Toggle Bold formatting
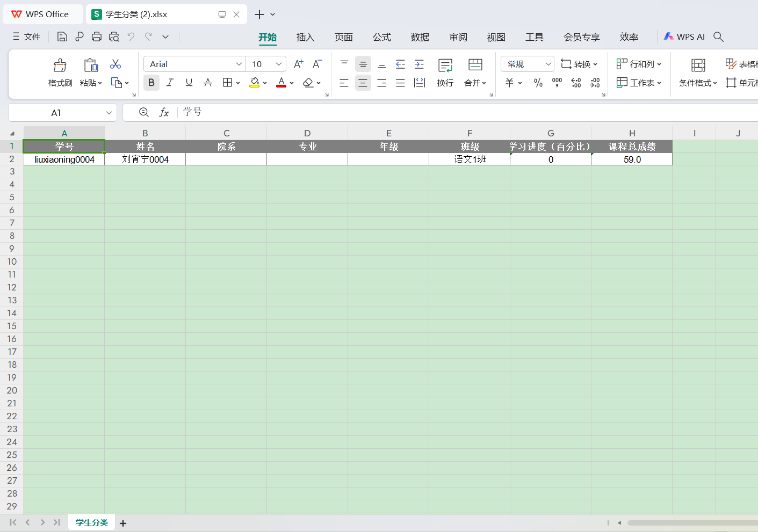Viewport: 758px width, 532px height. [x=151, y=83]
